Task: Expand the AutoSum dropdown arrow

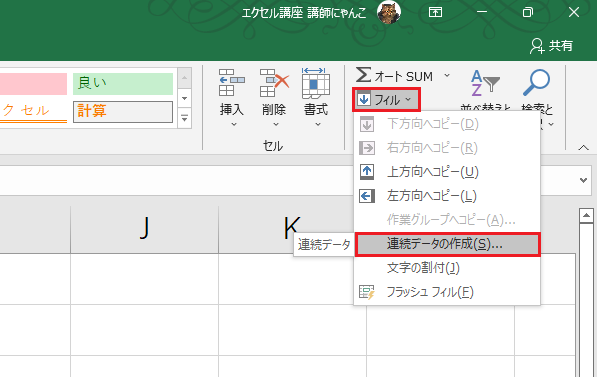Action: (447, 75)
